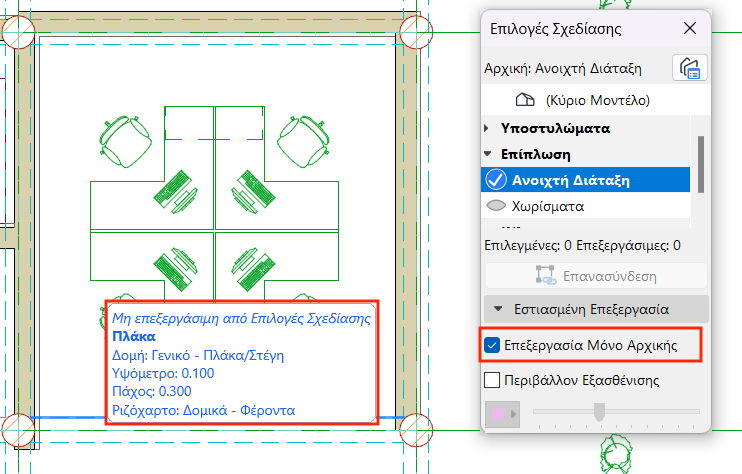Close the Επιλογές Σχεδίασης palette
This screenshot has height=474, width=742.
pyautogui.click(x=690, y=28)
